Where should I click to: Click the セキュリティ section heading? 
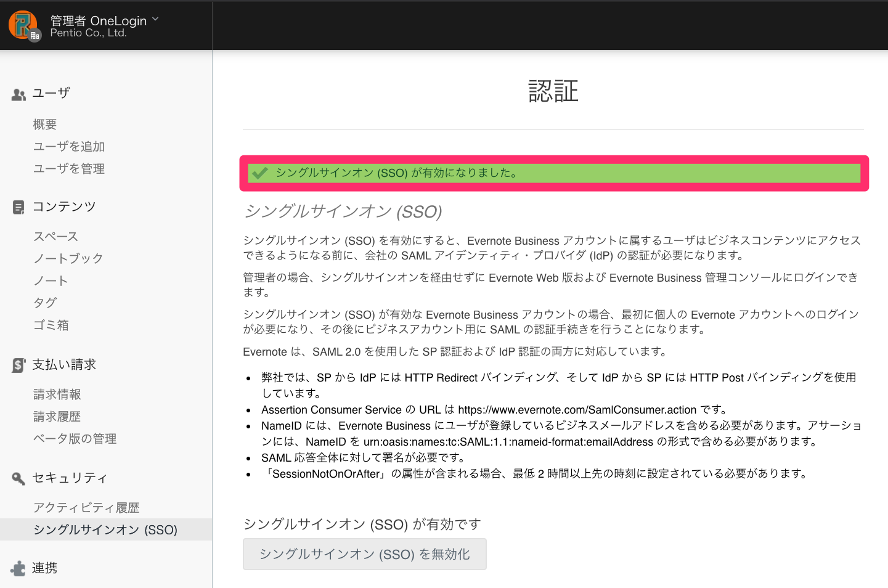(70, 478)
